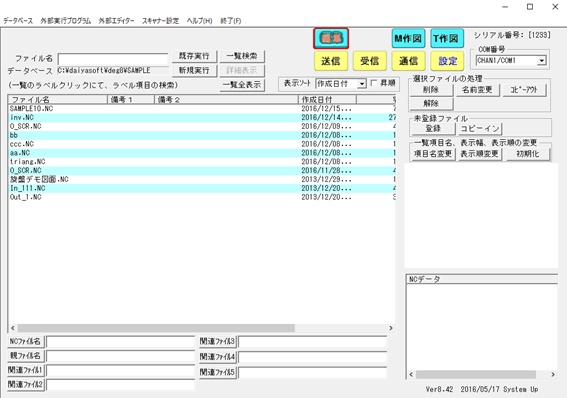The image size is (567, 398).
Task: Click the NCデータ panel horizontal scrollbar thumb
Action: (476, 375)
